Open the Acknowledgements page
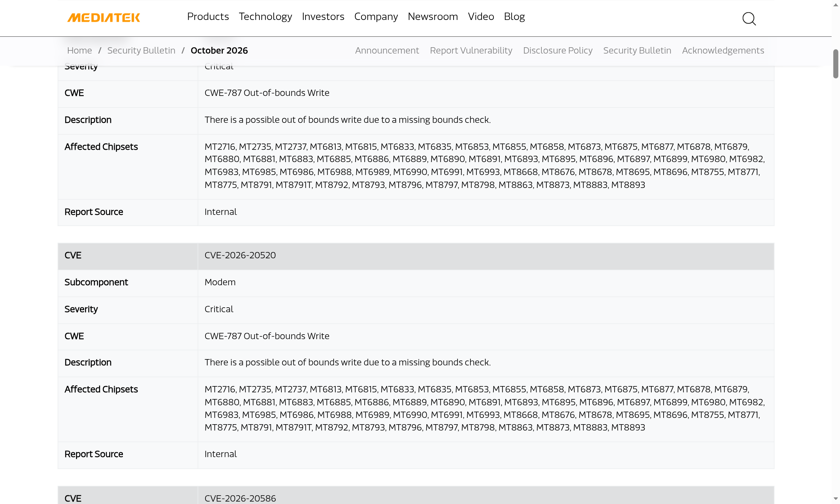Screen dimensions: 840x504 pos(723,50)
